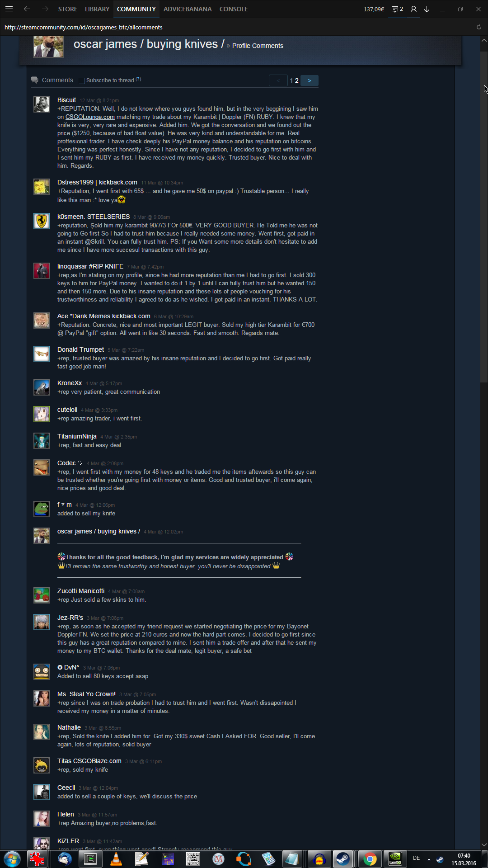The height and width of the screenshot is (868, 488).
Task: Open downloads via the down arrow icon
Action: click(427, 9)
